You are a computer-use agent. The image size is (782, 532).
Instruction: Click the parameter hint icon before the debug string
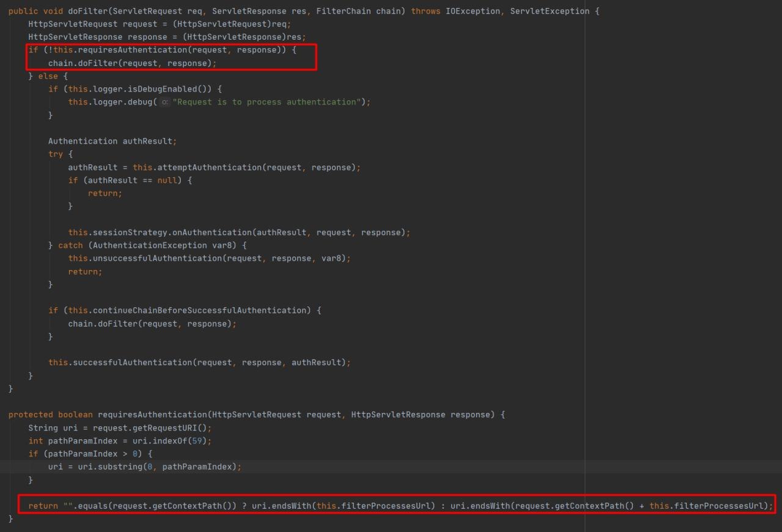click(x=164, y=102)
